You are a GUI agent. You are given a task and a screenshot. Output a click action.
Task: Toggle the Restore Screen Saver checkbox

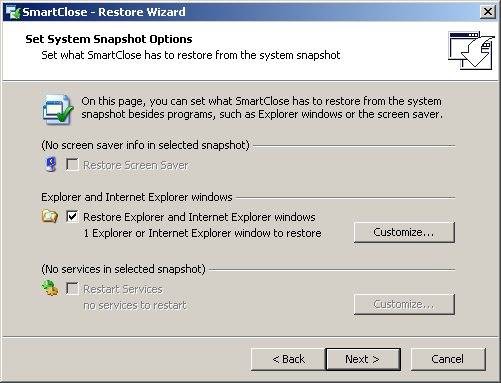click(72, 165)
